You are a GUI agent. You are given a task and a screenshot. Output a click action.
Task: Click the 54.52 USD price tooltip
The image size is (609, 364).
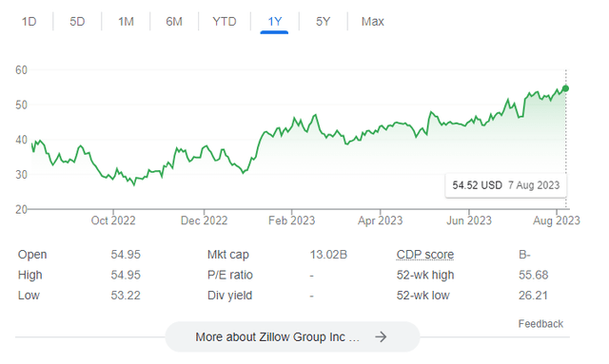click(x=477, y=185)
